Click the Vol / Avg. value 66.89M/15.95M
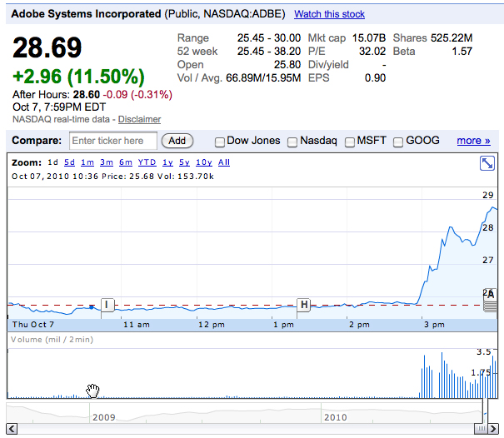Screen dimensions: 504x438 coord(263,78)
